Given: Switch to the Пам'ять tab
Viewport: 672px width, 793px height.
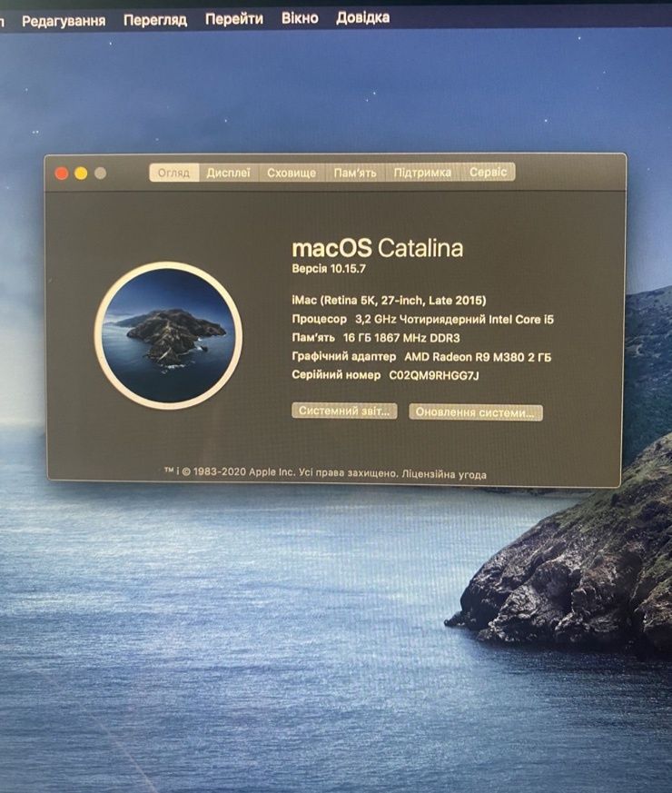Looking at the screenshot, I should click(355, 173).
